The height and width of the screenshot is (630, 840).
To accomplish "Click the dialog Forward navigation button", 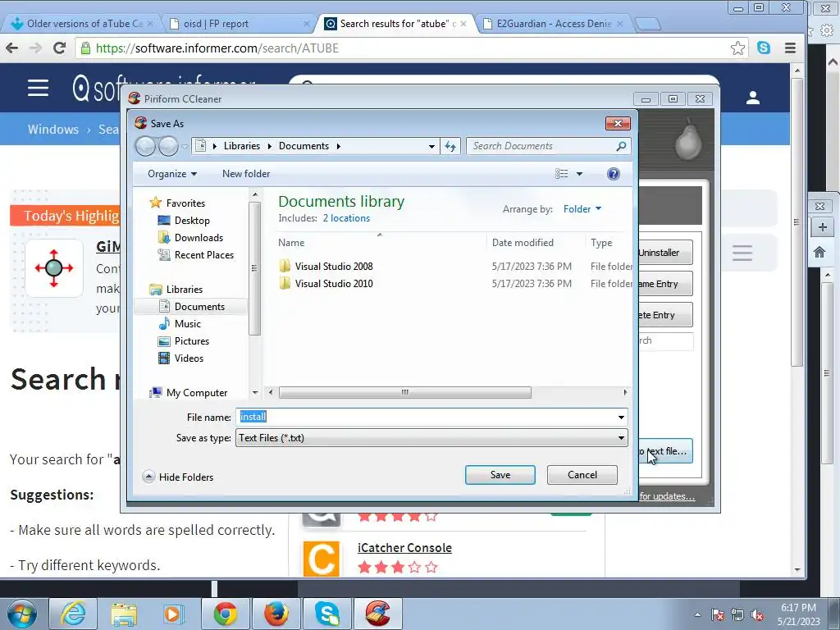I will [x=168, y=146].
